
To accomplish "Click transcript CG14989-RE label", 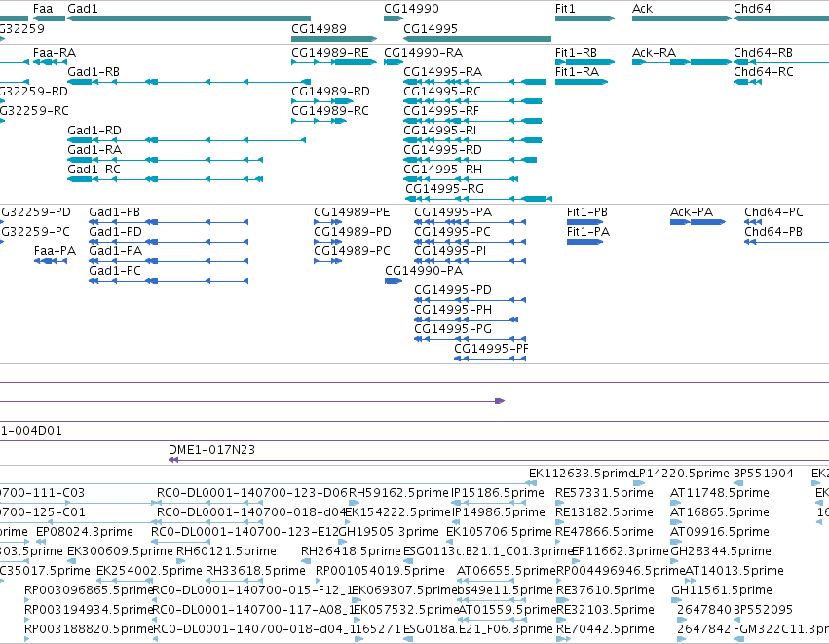I will click(330, 53).
